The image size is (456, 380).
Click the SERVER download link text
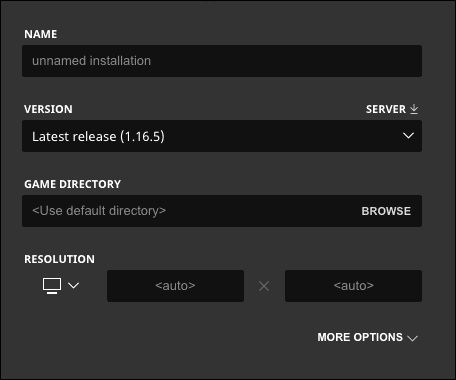386,109
